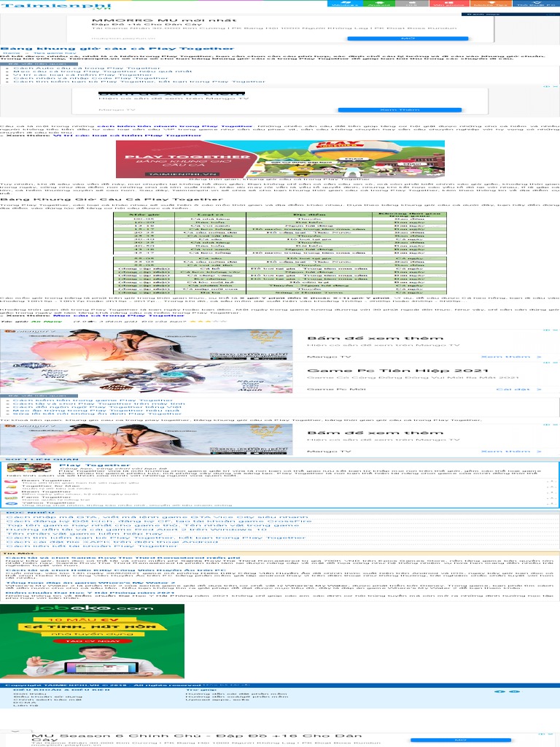Open Hướng dẫn cài đặt phần mềm footer link

point(237,694)
